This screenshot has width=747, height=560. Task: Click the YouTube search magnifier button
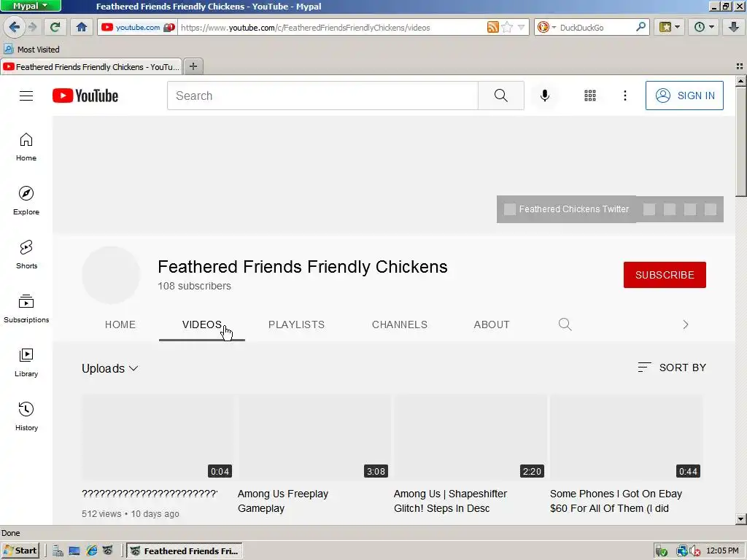pyautogui.click(x=500, y=96)
